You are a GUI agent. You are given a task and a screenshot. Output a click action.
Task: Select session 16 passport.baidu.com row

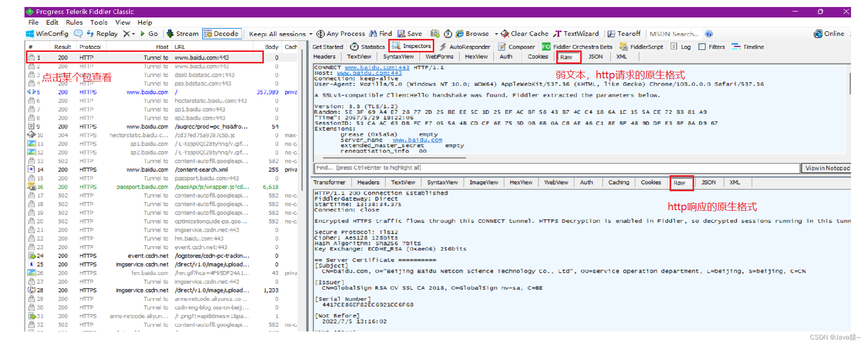[x=162, y=187]
